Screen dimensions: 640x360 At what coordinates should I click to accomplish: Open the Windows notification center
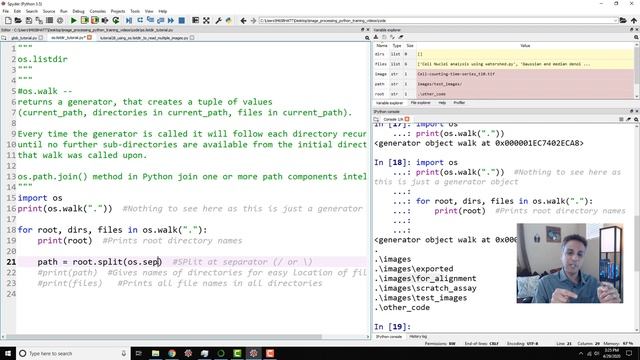[x=629, y=353]
